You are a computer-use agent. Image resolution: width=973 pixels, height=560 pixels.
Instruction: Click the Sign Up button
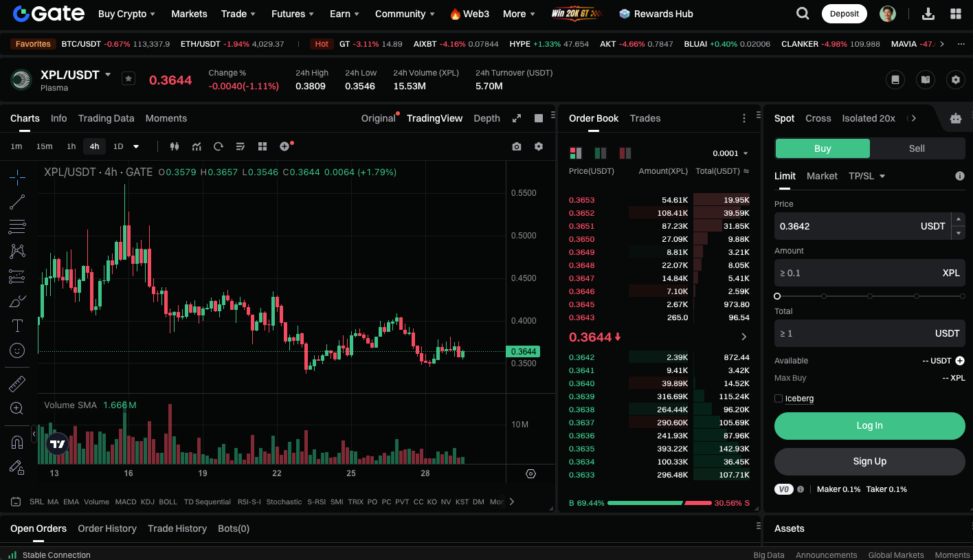(x=869, y=461)
